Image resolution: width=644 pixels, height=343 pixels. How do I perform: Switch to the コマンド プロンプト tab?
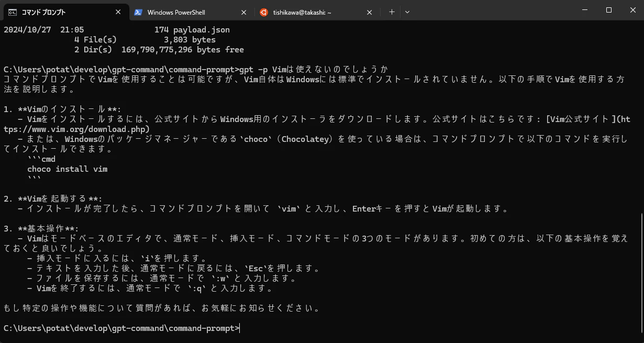66,12
